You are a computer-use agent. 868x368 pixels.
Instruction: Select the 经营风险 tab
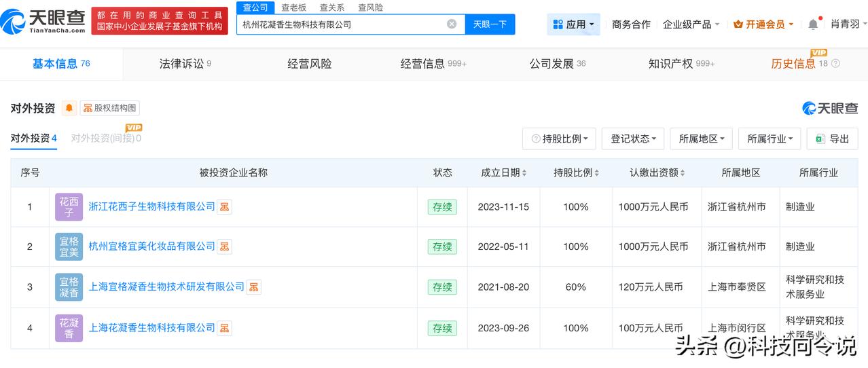tap(310, 64)
